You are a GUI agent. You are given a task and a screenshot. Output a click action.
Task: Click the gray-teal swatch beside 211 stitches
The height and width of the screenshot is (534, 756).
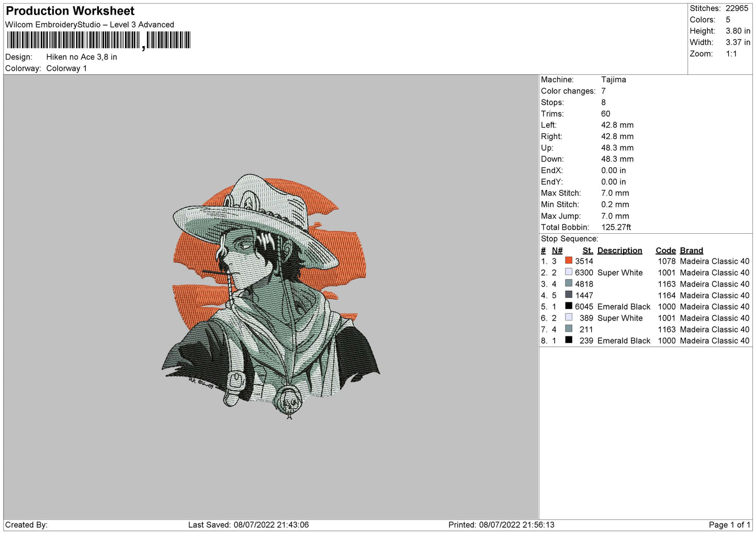pos(568,329)
